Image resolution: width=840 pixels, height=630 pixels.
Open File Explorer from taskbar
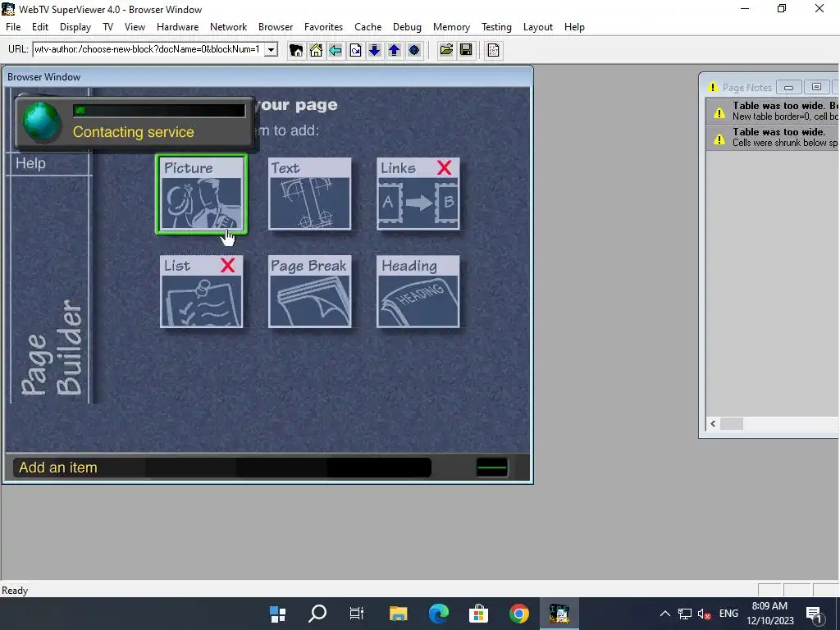(x=398, y=614)
